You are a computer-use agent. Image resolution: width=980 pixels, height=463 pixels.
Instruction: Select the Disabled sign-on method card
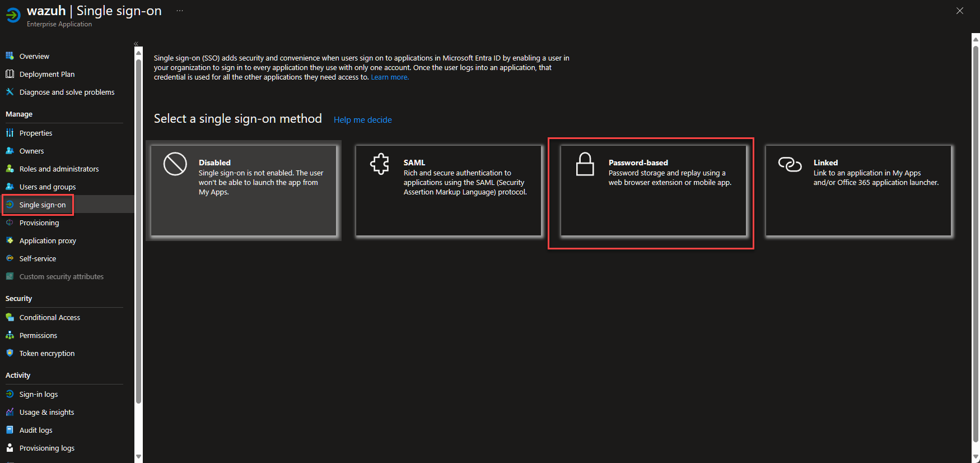pos(244,191)
